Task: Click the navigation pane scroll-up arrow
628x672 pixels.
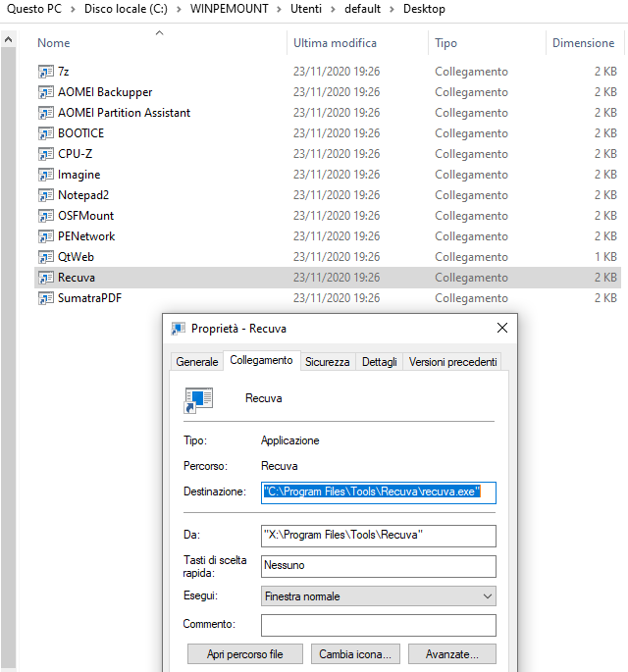Action: click(x=8, y=40)
